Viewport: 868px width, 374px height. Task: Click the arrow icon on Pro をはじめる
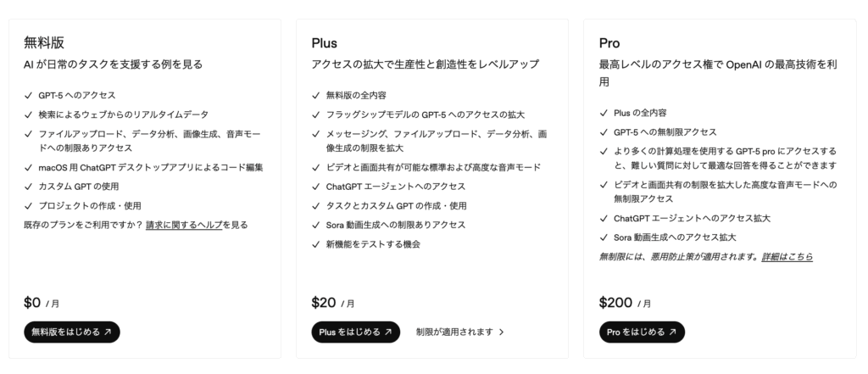pyautogui.click(x=672, y=332)
